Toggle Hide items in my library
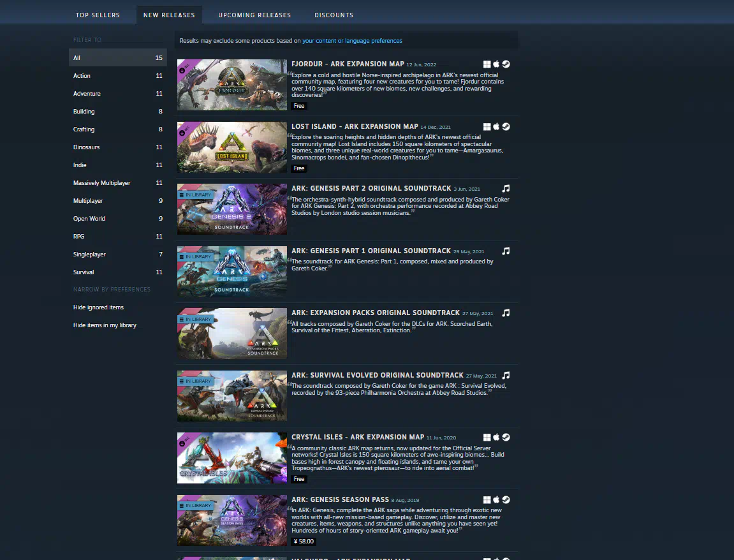This screenshot has width=734, height=560. tap(118, 325)
